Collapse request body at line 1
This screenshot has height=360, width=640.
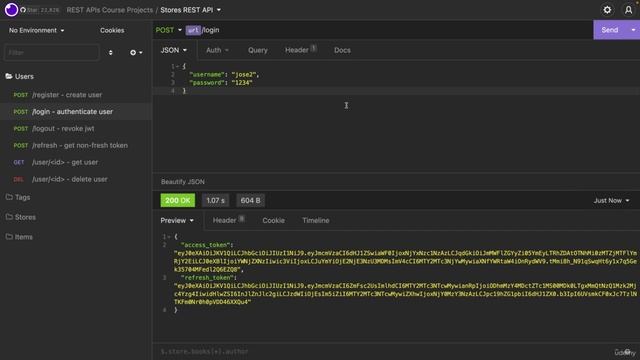pos(178,66)
